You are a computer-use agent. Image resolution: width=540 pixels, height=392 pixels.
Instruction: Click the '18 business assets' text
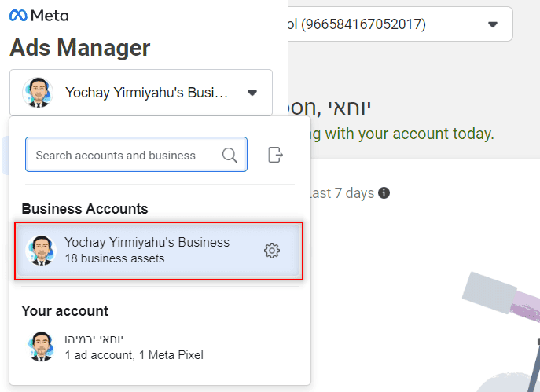tap(115, 258)
